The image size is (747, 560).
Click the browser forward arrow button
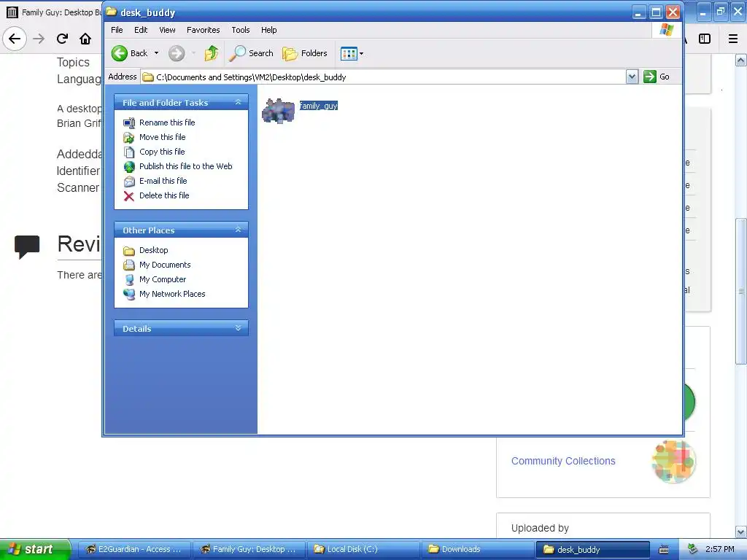click(x=39, y=39)
